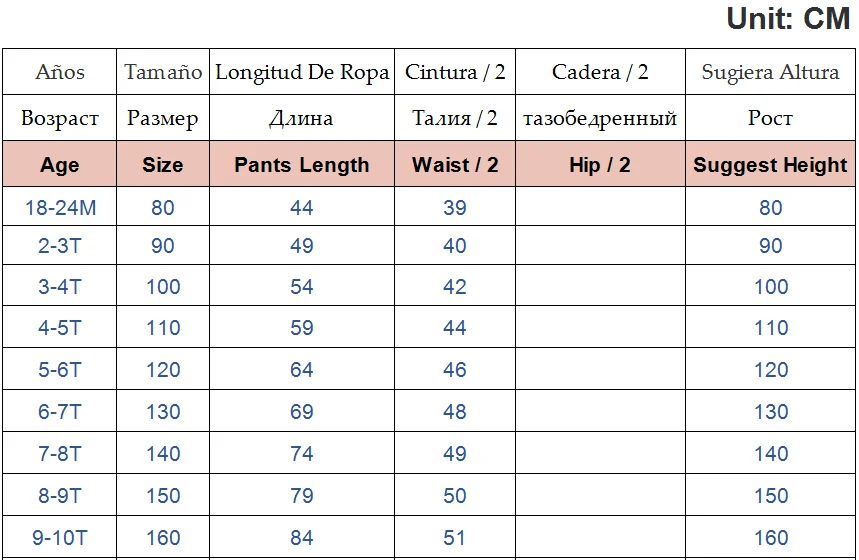Select the "Age" column header
This screenshot has height=560, width=859.
(60, 165)
